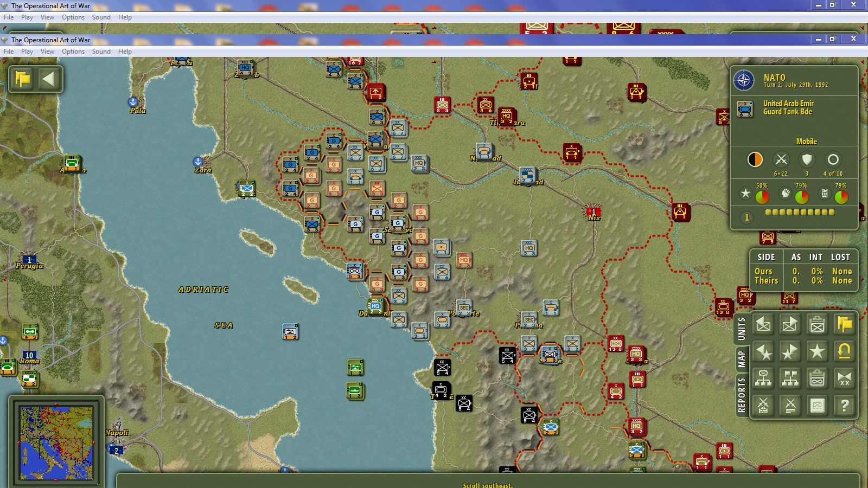The height and width of the screenshot is (488, 868).
Task: Click the previous unit button in Units panel
Action: click(x=763, y=324)
